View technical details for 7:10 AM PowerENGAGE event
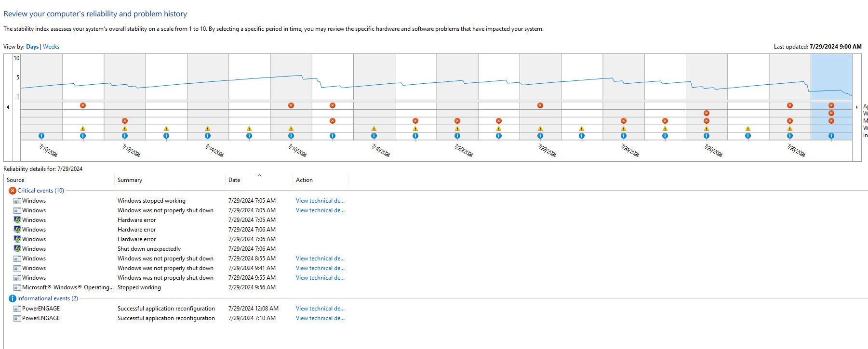 (x=320, y=318)
